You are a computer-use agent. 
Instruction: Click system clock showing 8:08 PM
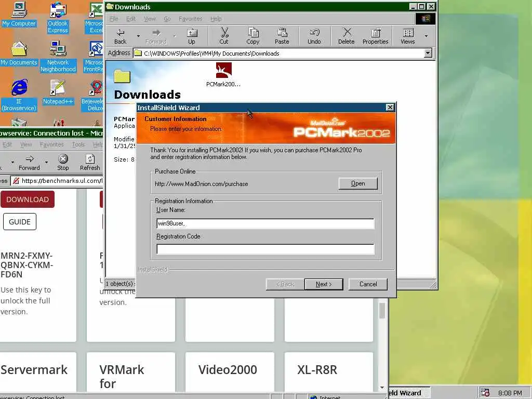pos(510,393)
